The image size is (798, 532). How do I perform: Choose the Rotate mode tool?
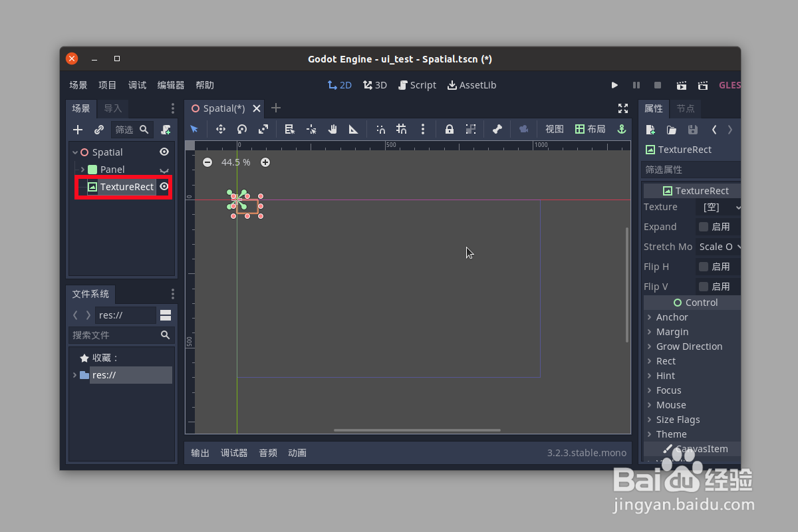pos(242,129)
